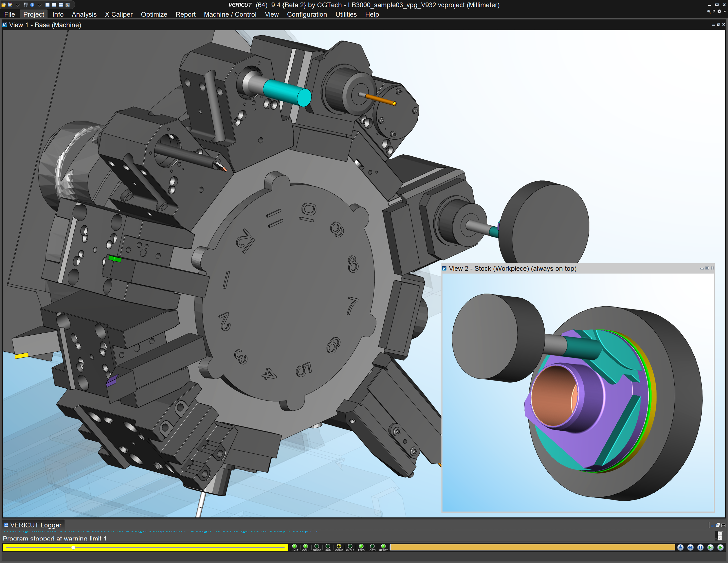Click the question mark help icon

[x=714, y=11]
